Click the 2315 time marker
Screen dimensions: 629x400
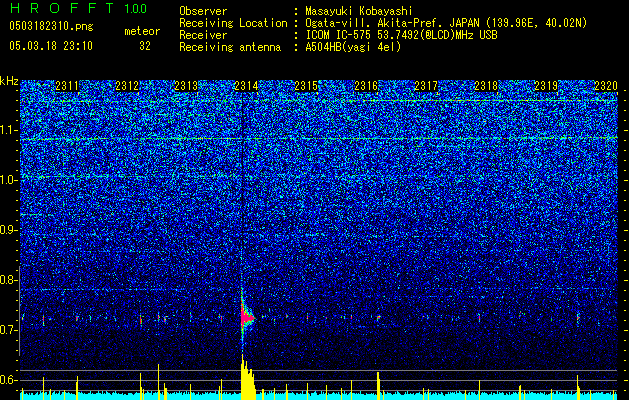(x=306, y=86)
